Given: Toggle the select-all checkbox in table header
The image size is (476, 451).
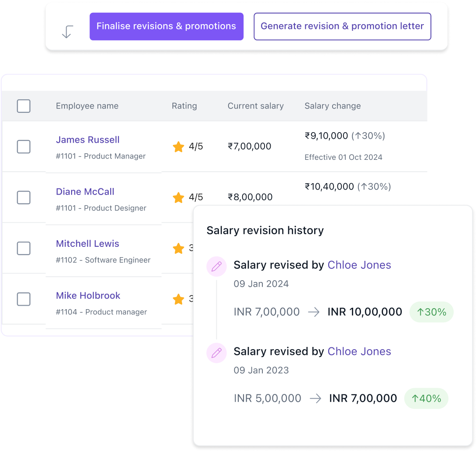Looking at the screenshot, I should coord(24,106).
